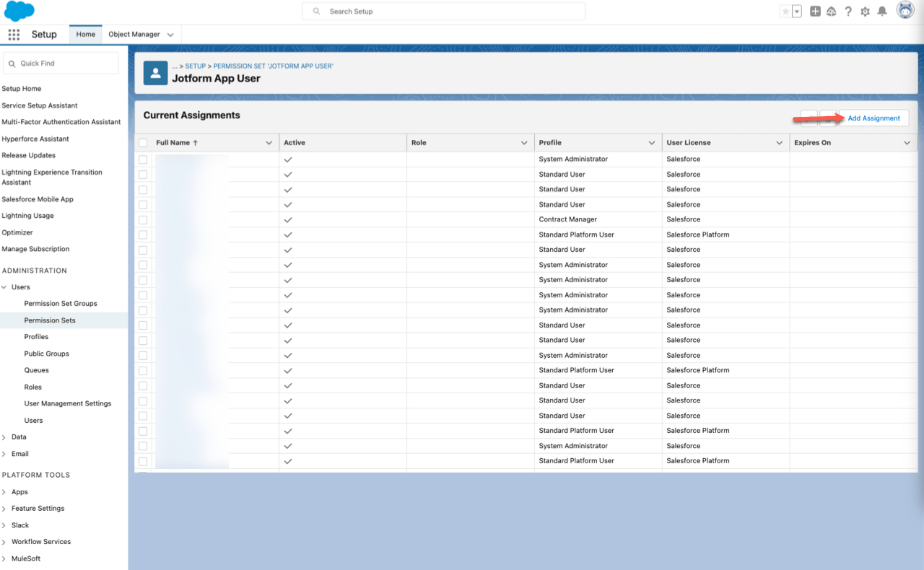Screen dimensions: 924x570
Task: Open Public Groups
Action: coord(47,354)
